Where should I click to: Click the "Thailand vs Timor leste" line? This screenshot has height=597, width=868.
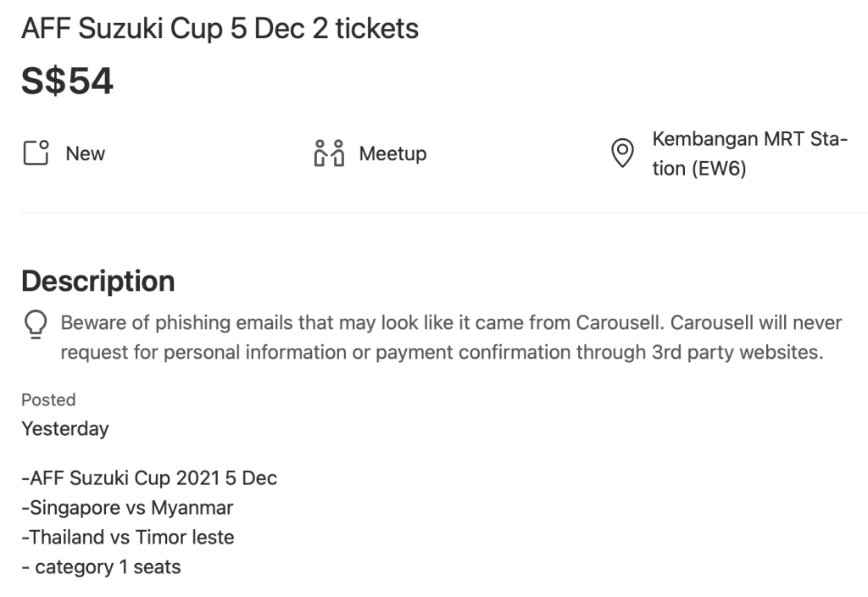click(127, 537)
